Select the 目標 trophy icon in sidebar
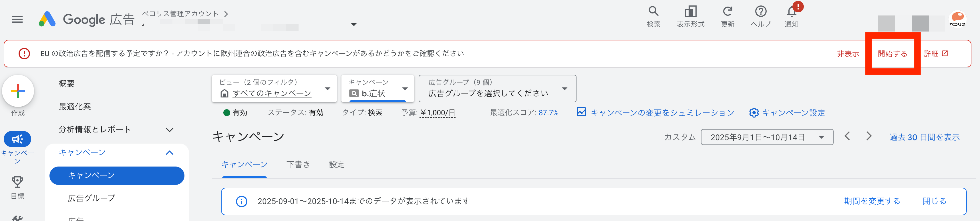 [17, 182]
